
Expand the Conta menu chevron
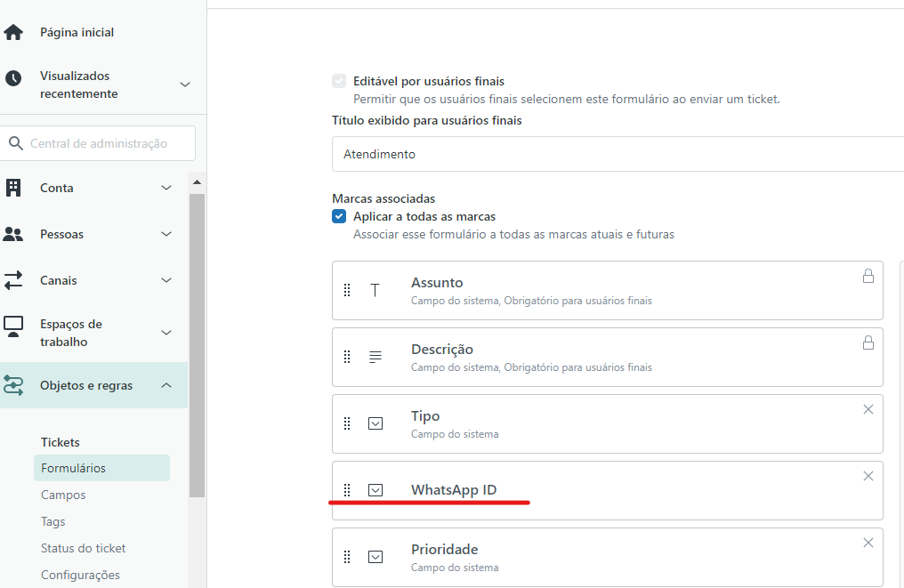click(x=166, y=188)
